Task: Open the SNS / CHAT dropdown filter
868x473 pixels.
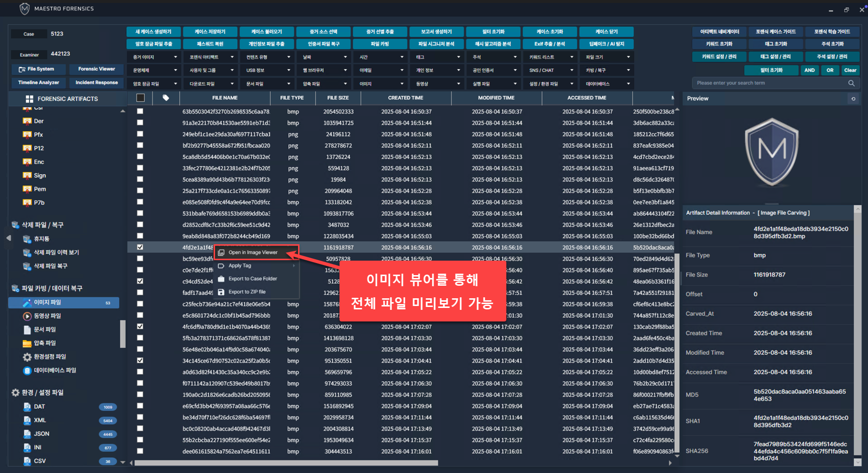Action: click(x=551, y=70)
